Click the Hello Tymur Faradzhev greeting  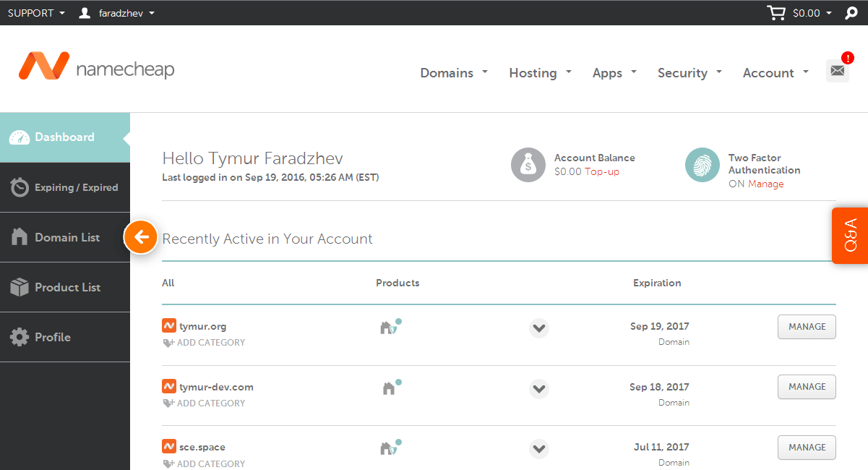[253, 158]
